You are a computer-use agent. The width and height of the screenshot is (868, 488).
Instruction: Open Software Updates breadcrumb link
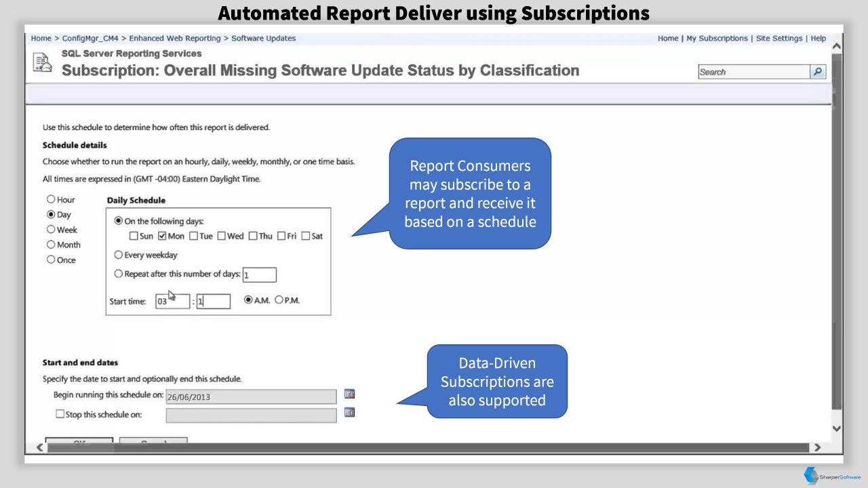(x=264, y=39)
